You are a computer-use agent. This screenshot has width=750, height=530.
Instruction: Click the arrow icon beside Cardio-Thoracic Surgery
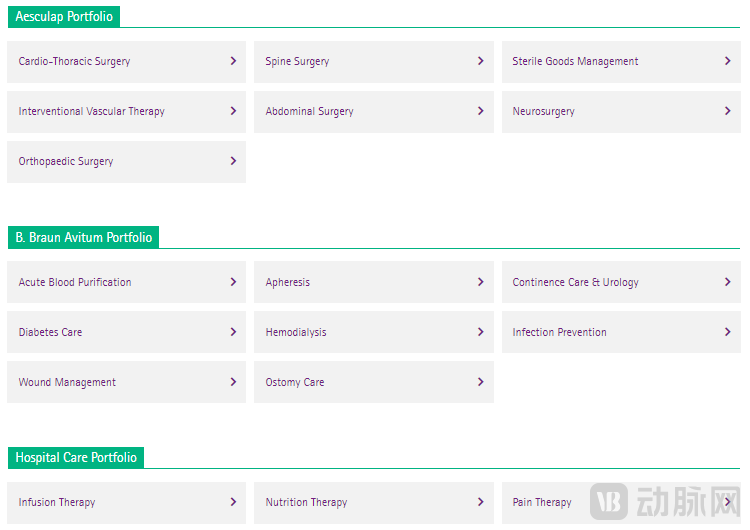233,61
